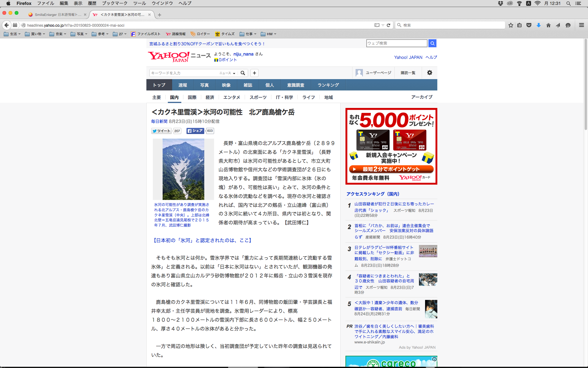Switch to the ランキング navigation tab
This screenshot has width=588, height=368.
(328, 85)
